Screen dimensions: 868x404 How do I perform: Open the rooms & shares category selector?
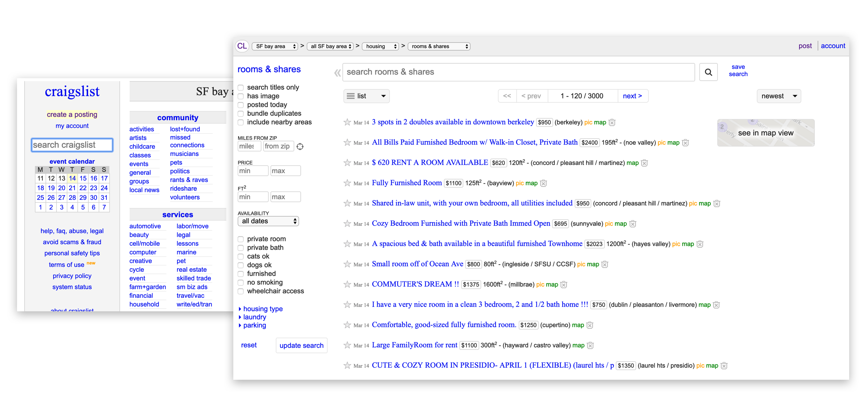click(x=439, y=46)
